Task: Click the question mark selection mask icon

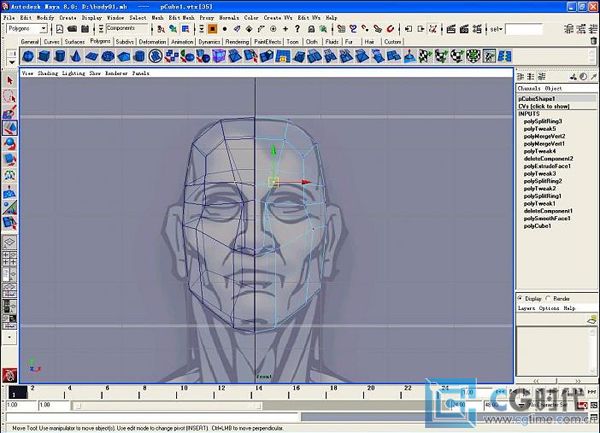Action: (x=297, y=29)
